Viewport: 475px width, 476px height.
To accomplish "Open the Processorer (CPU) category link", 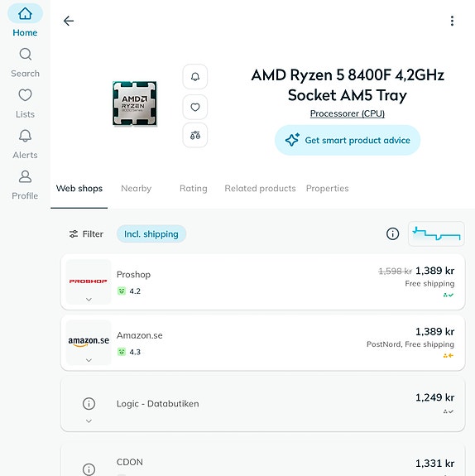I will [348, 113].
